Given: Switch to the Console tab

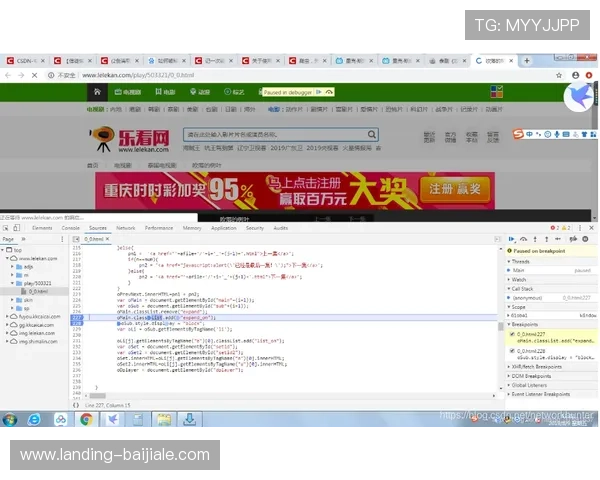Looking at the screenshot, I should click(70, 228).
